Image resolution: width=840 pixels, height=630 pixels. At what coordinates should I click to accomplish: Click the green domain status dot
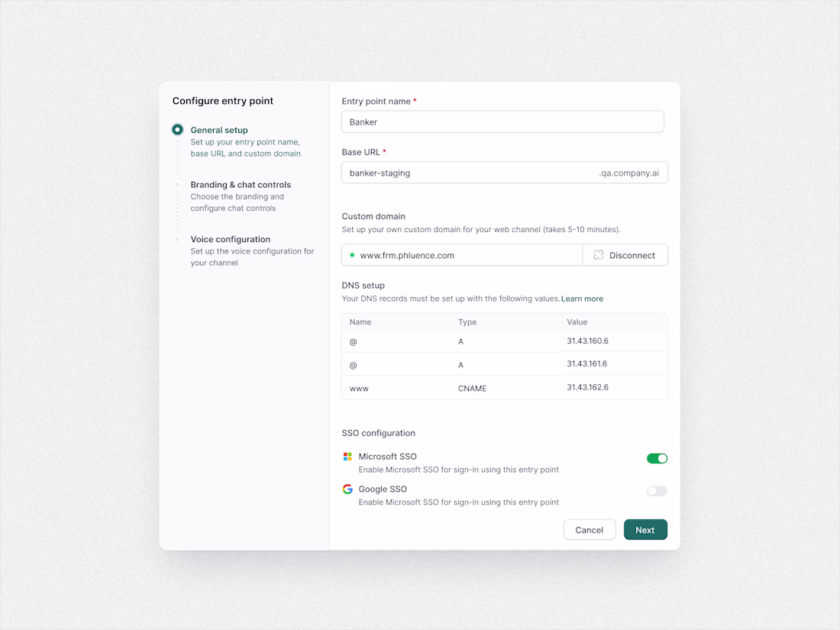tap(352, 255)
